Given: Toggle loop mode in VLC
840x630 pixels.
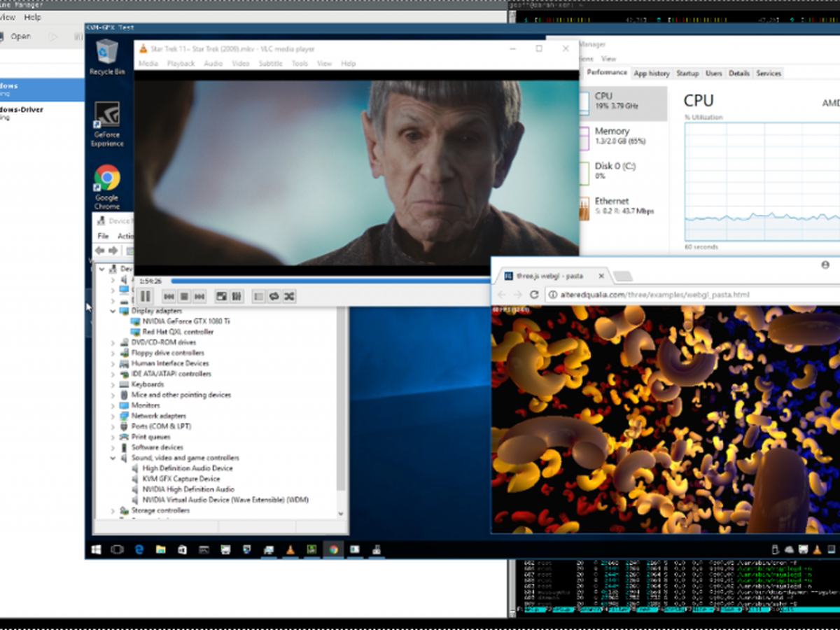Looking at the screenshot, I should [x=274, y=296].
